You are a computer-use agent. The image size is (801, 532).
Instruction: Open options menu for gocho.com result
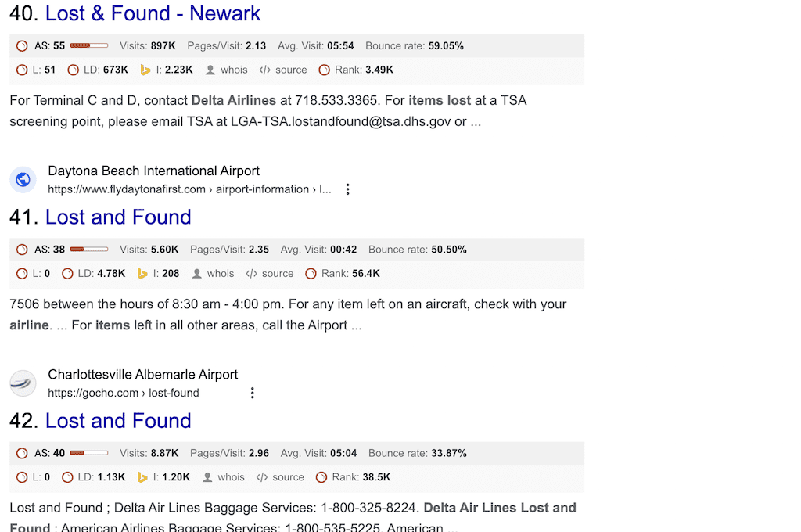pos(253,393)
